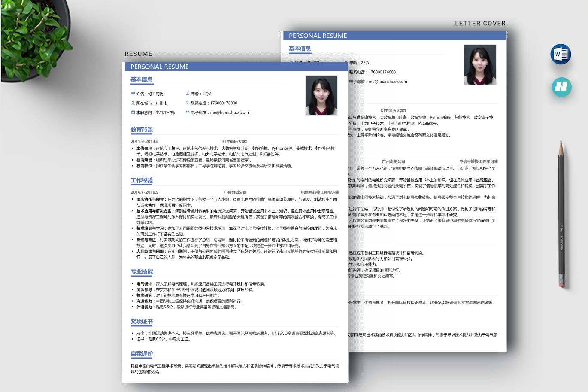Select the 奖项证书 section heading

click(x=142, y=322)
